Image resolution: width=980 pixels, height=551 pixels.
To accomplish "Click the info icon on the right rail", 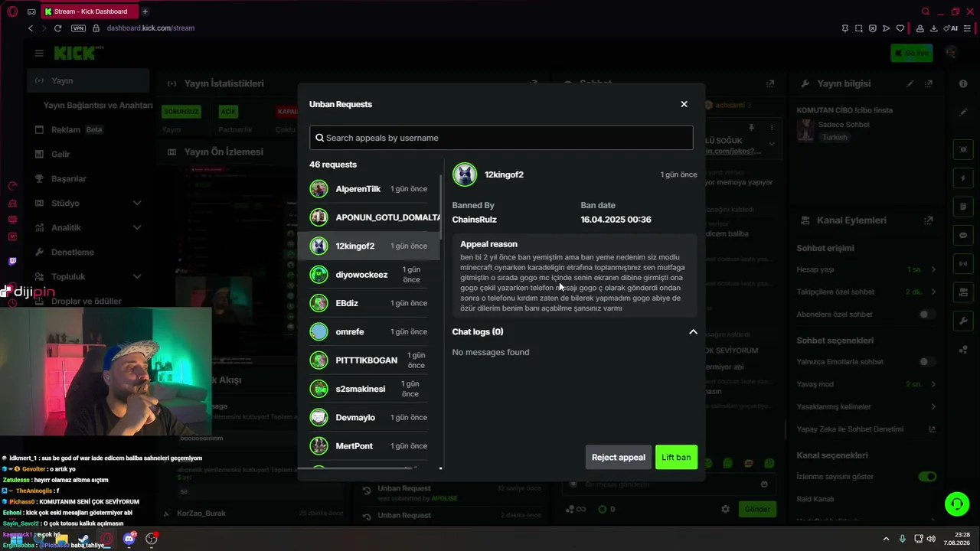I will click(963, 83).
